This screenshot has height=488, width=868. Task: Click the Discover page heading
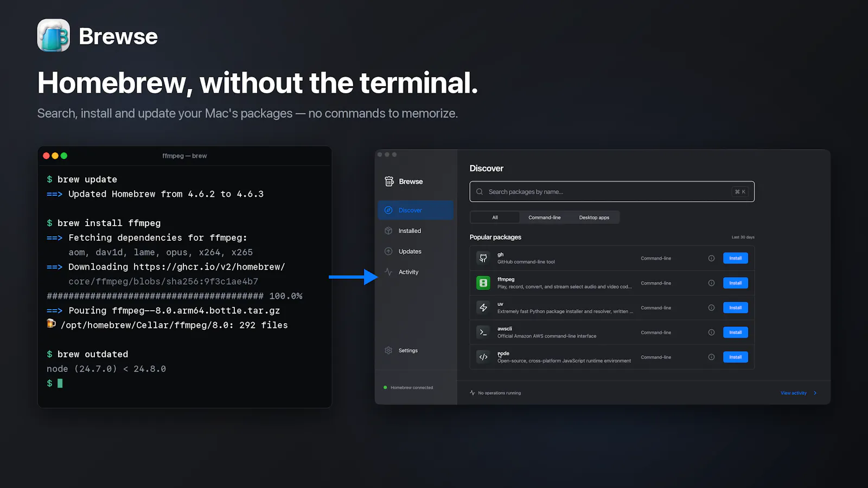coord(487,169)
